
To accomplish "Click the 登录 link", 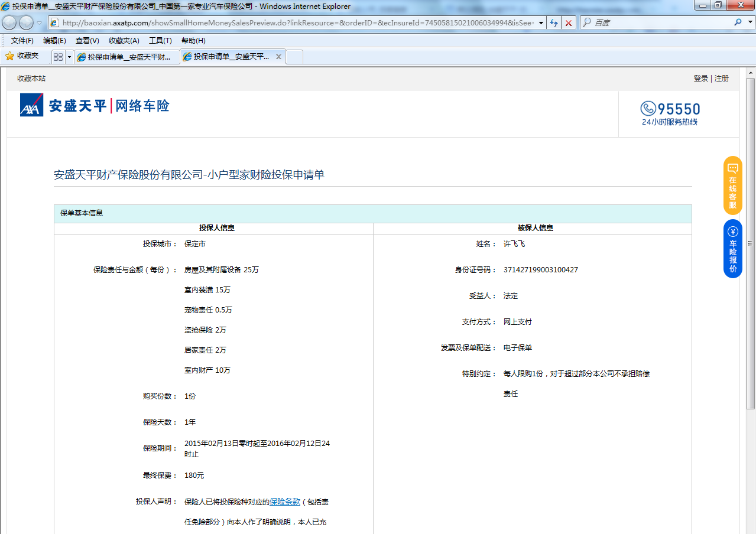I will pyautogui.click(x=701, y=79).
